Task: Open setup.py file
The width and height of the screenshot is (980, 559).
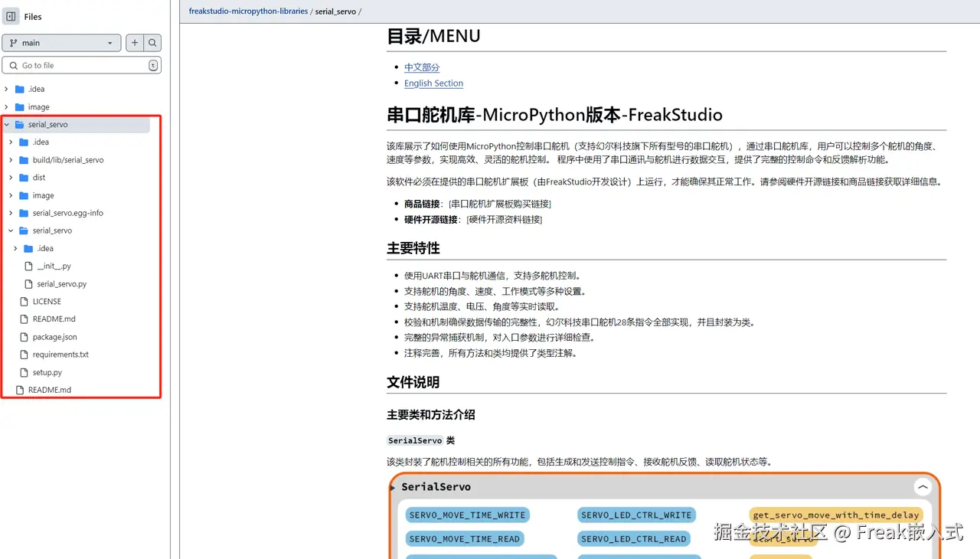Action: point(47,373)
